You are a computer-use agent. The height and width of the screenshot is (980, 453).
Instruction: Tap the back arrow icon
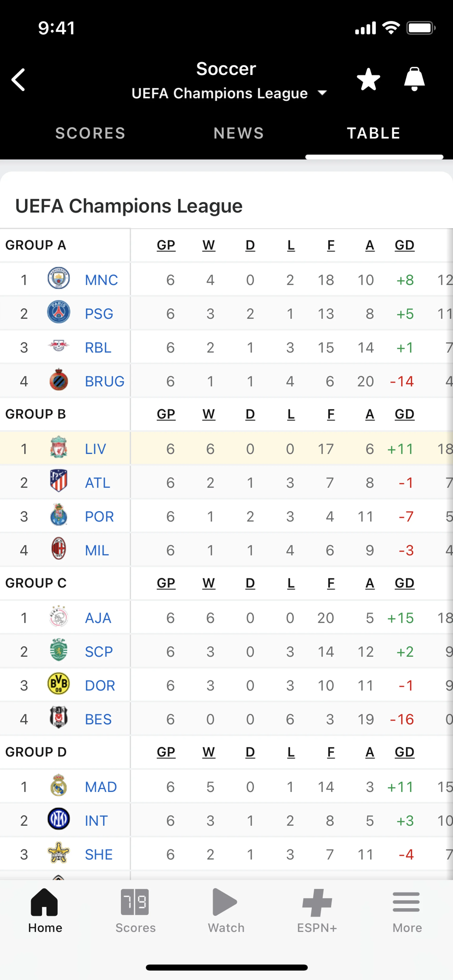(x=19, y=79)
